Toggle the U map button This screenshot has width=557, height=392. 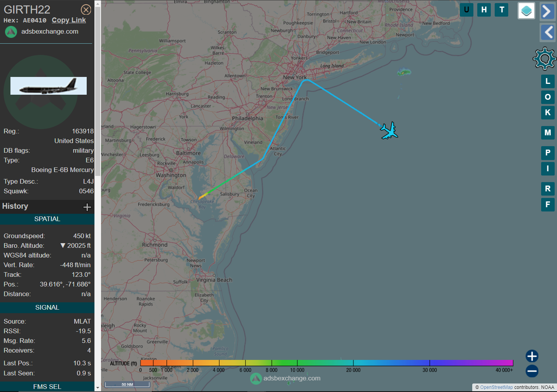click(466, 10)
